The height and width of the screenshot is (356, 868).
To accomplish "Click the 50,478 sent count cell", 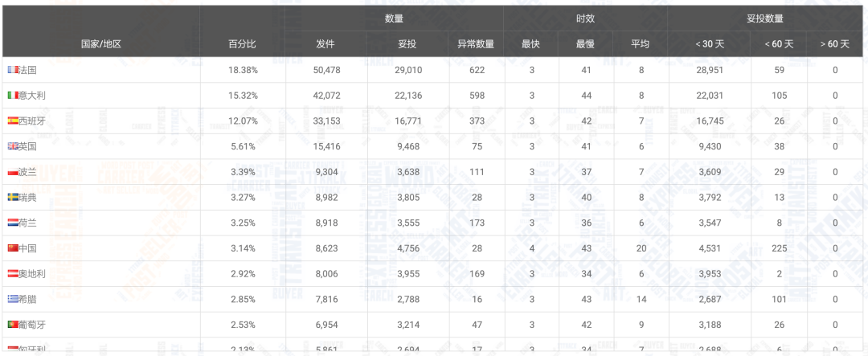I will 326,70.
